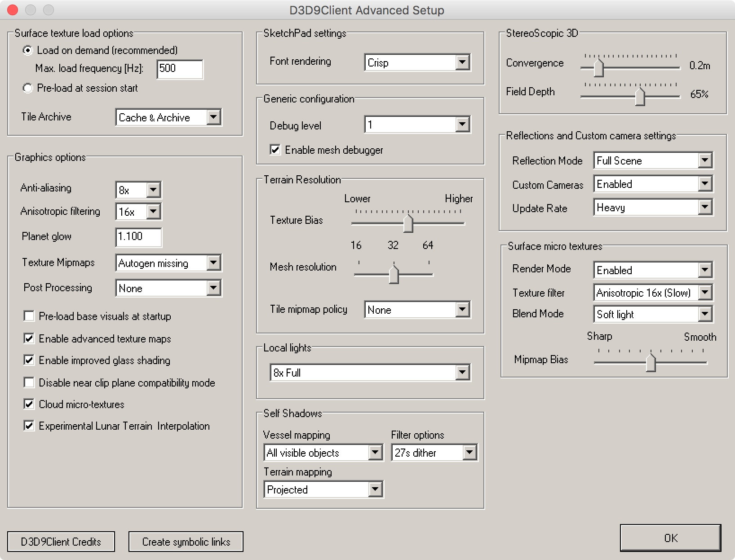Screen dimensions: 735x560
Task: Click the D3D9Client Credits button
Action: 61,542
